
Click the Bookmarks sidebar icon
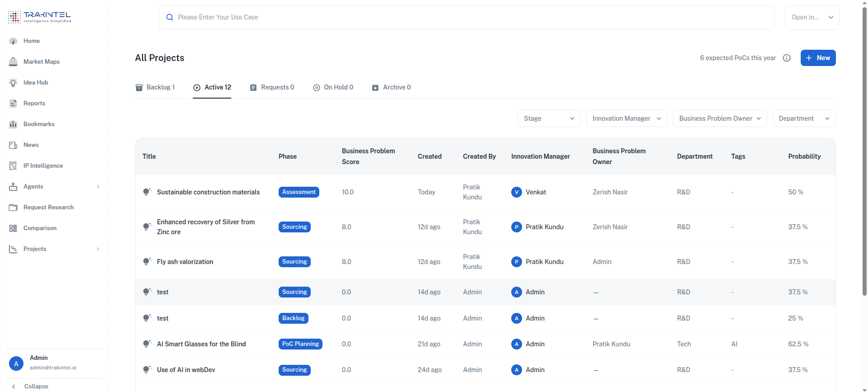click(13, 124)
